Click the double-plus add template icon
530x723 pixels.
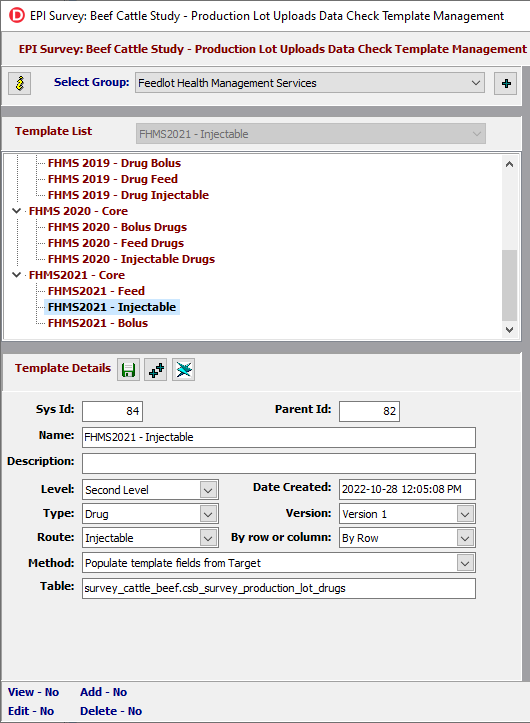coord(156,370)
